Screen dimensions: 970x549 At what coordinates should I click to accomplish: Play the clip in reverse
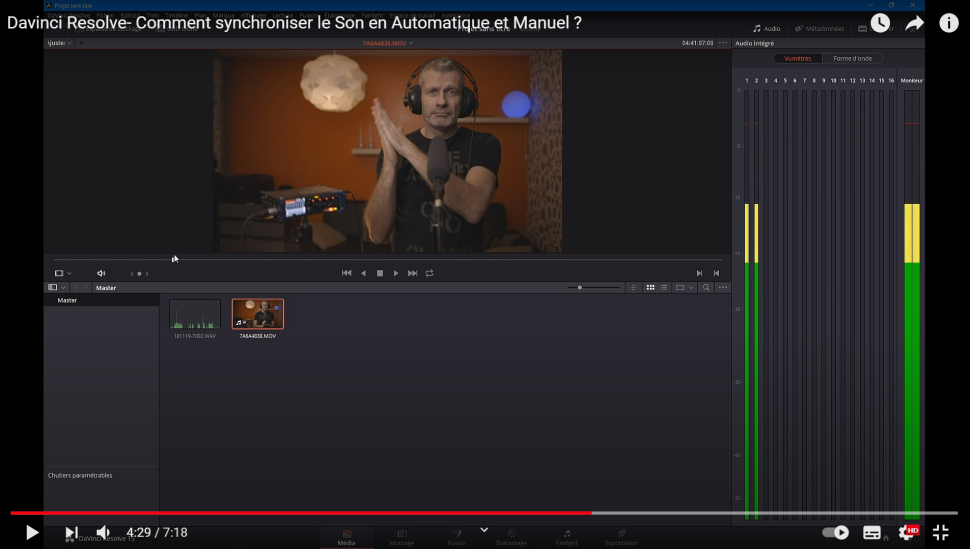coord(364,273)
